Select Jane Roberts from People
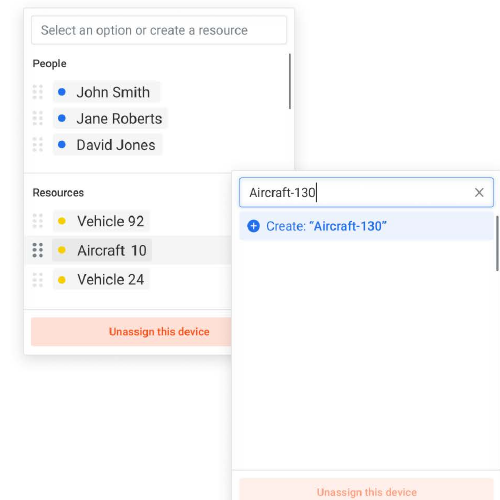The height and width of the screenshot is (500, 500). (110, 118)
